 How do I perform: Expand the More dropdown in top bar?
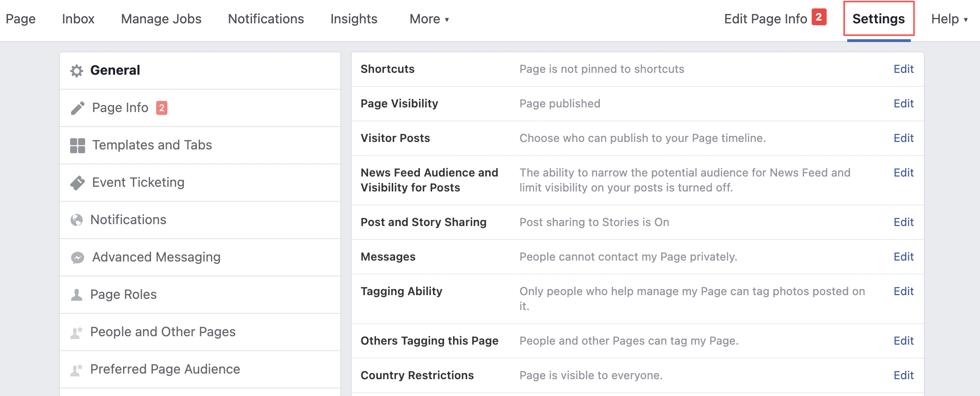point(429,19)
